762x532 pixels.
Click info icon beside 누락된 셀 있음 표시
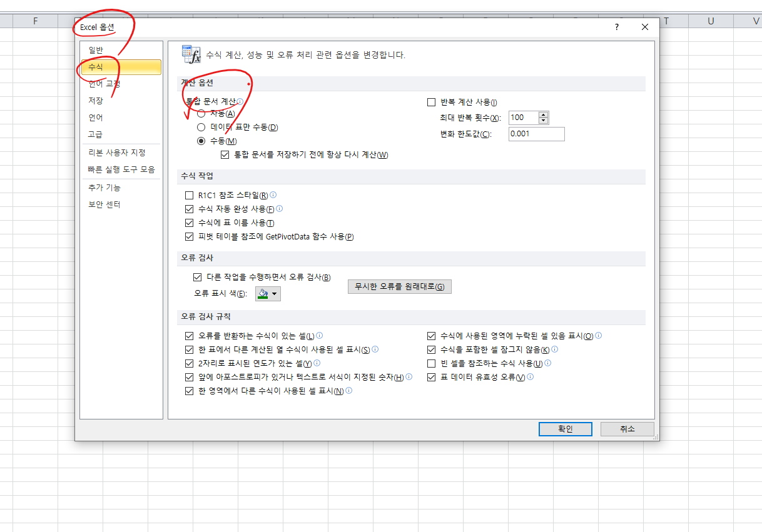pos(598,336)
